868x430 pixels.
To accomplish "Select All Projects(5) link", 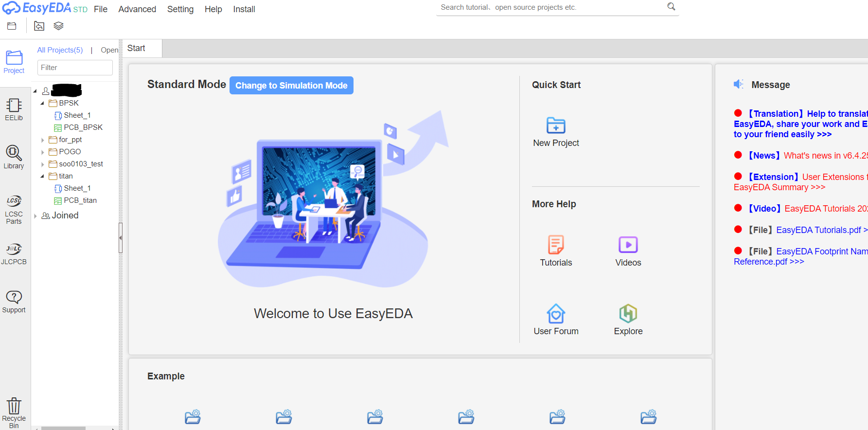I will pyautogui.click(x=60, y=50).
